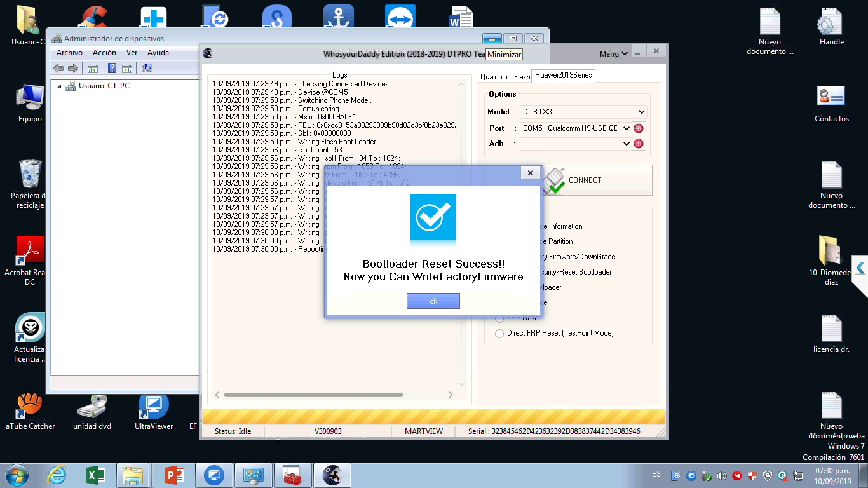Open the licencia dr. desktop file
868x488 pixels.
[831, 334]
